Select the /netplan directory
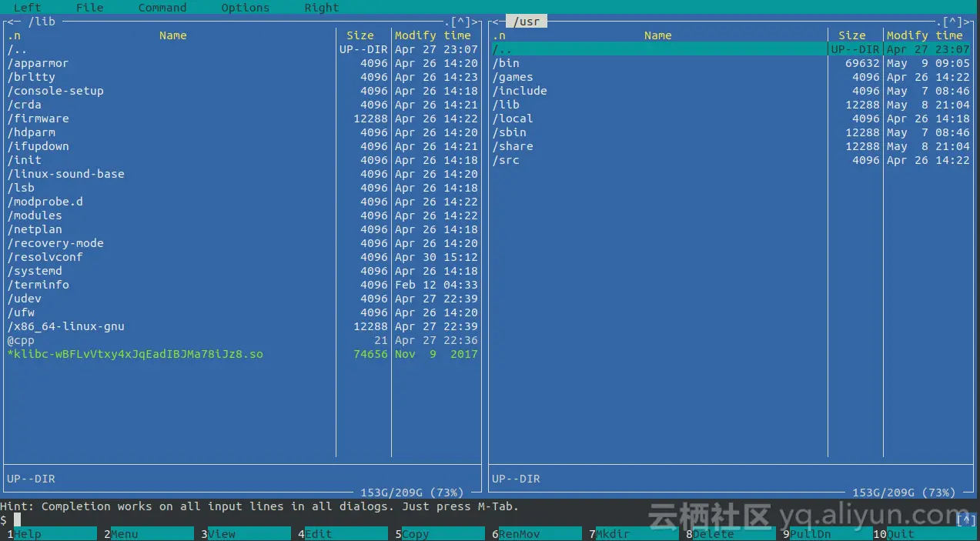This screenshot has width=980, height=541. tap(242, 229)
